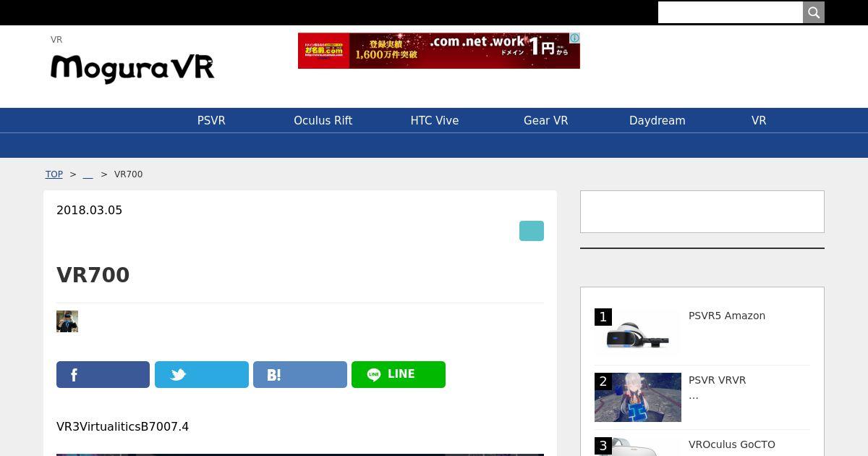
Task: Open the Gear VR menu item
Action: (546, 121)
